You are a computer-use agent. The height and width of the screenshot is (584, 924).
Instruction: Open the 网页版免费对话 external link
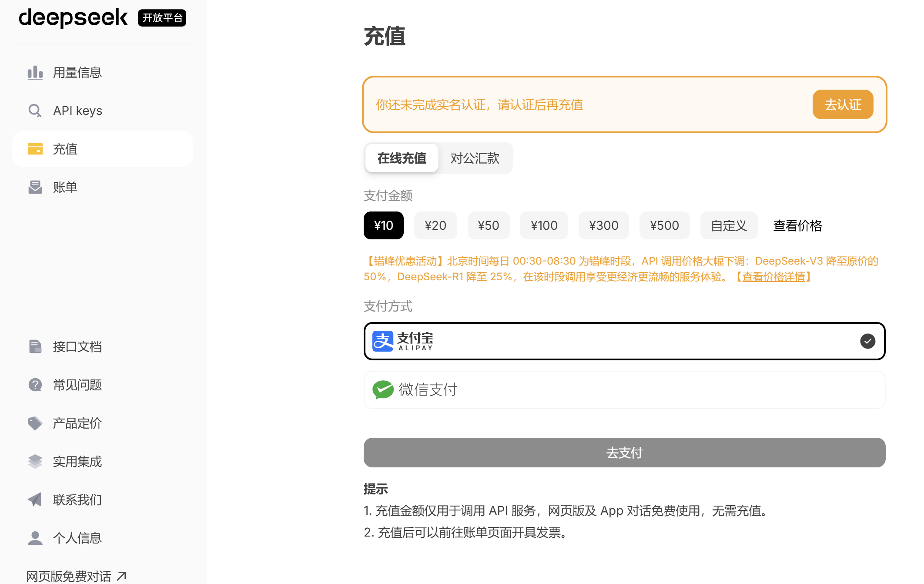pyautogui.click(x=76, y=576)
